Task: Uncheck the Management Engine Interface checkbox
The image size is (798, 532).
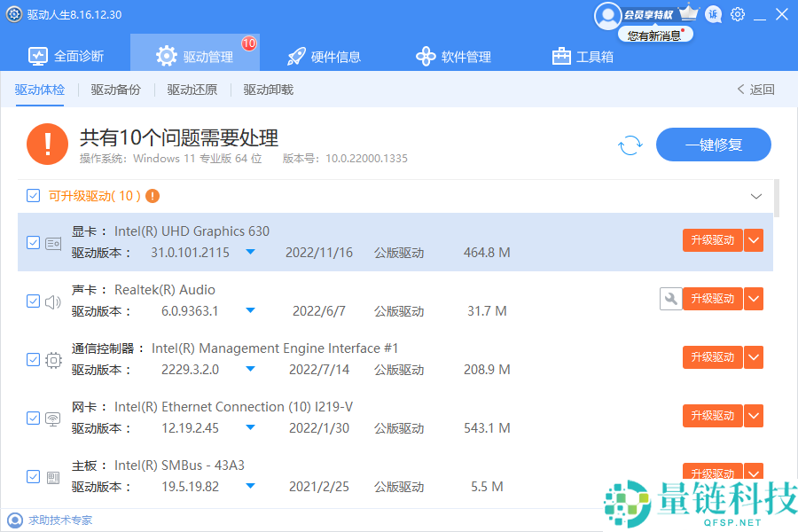Action: pos(33,359)
